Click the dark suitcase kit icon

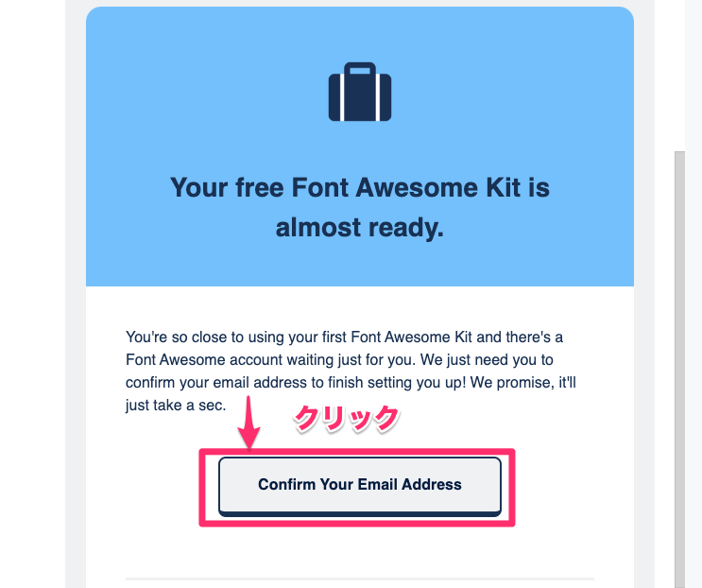(x=360, y=92)
